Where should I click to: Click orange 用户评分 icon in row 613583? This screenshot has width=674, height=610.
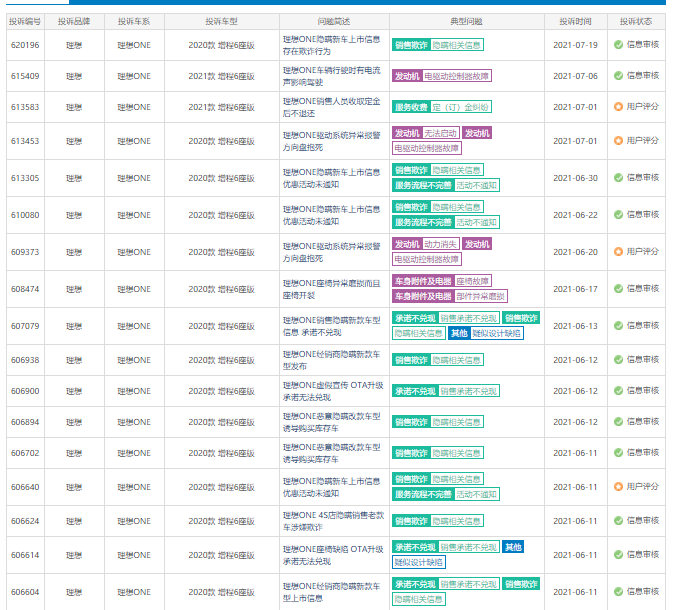pos(618,107)
